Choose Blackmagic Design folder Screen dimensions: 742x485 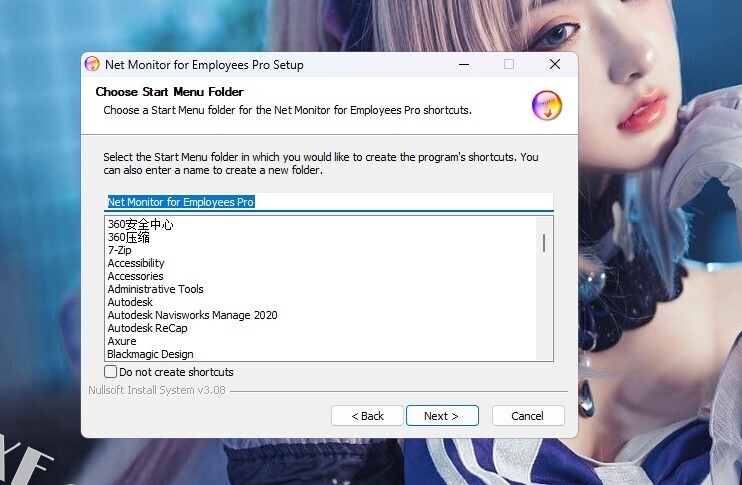150,354
